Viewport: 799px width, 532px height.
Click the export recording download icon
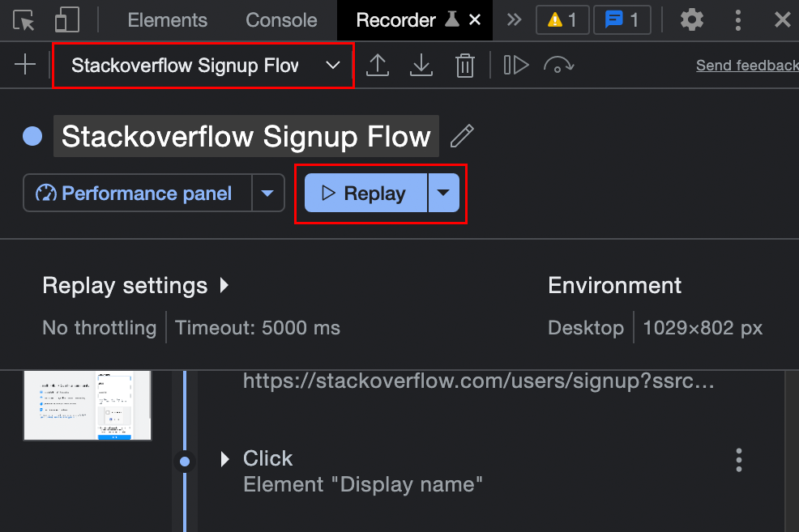coord(421,65)
